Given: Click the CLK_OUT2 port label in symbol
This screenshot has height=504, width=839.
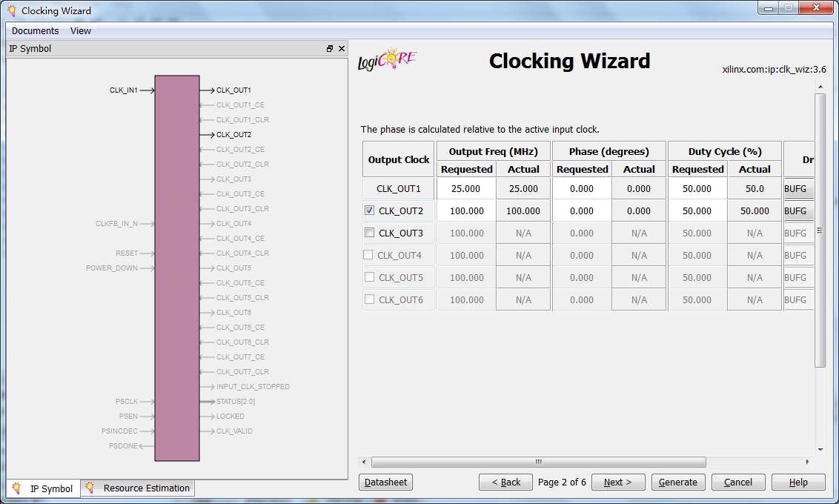Looking at the screenshot, I should point(233,134).
